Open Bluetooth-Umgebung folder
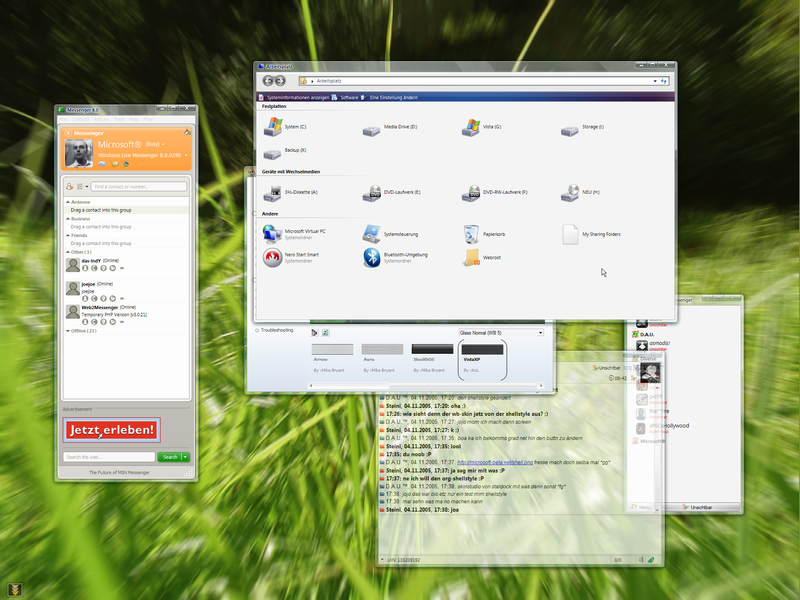The image size is (800, 600). pyautogui.click(x=372, y=258)
